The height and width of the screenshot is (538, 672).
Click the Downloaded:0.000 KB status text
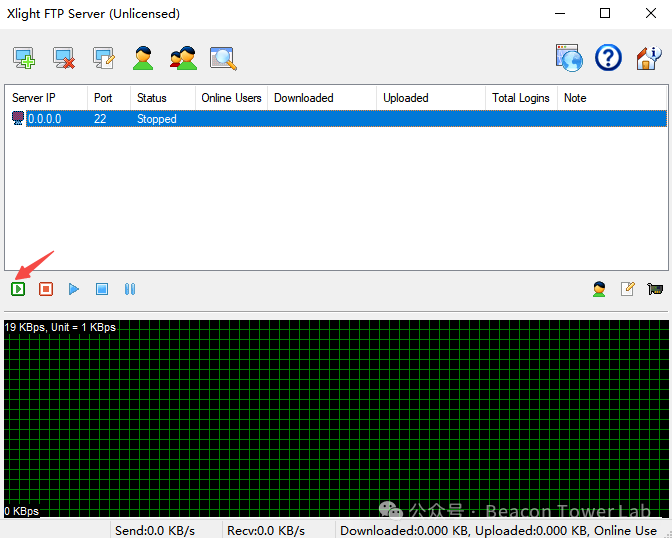coord(405,531)
